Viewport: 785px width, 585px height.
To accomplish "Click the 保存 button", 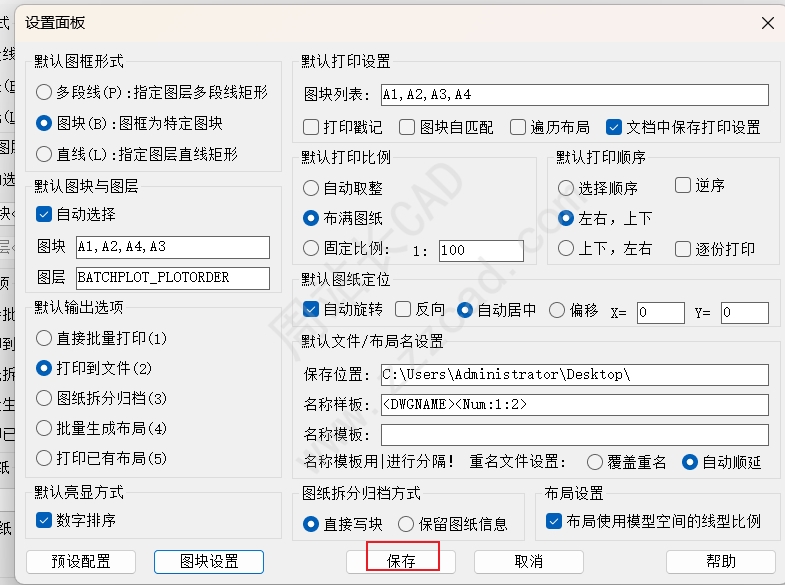I will [401, 561].
